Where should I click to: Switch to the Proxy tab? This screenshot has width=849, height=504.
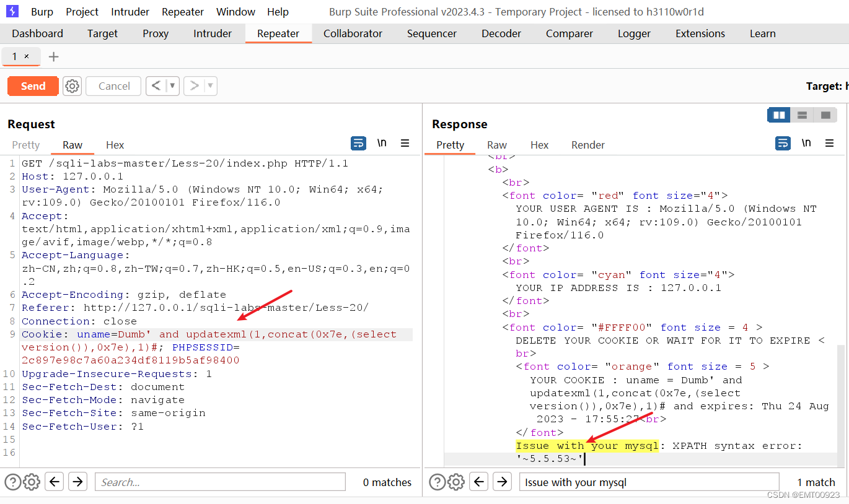point(156,33)
